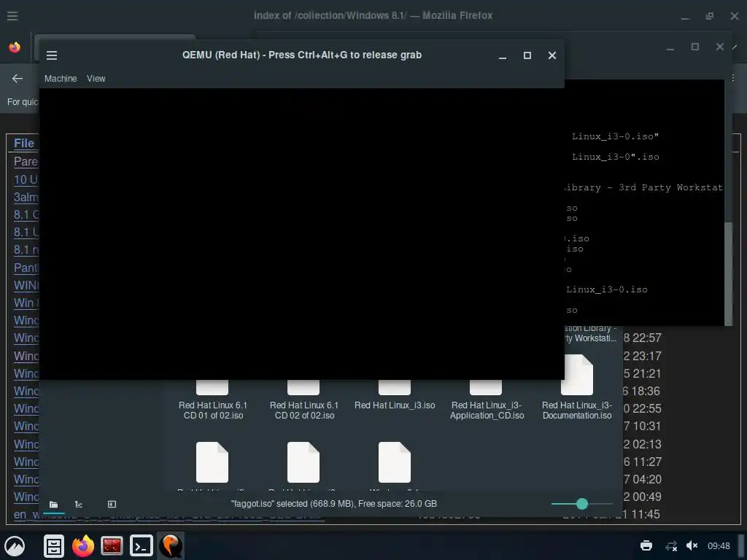
Task: Click the '6 18:36' timestamp in Firefox
Action: (x=641, y=392)
